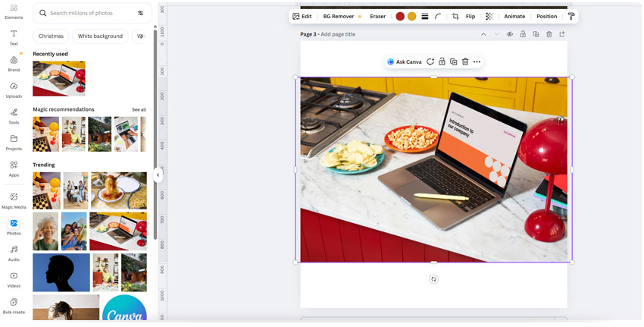This screenshot has height=327, width=644.
Task: Open the border style options
Action: point(425,17)
